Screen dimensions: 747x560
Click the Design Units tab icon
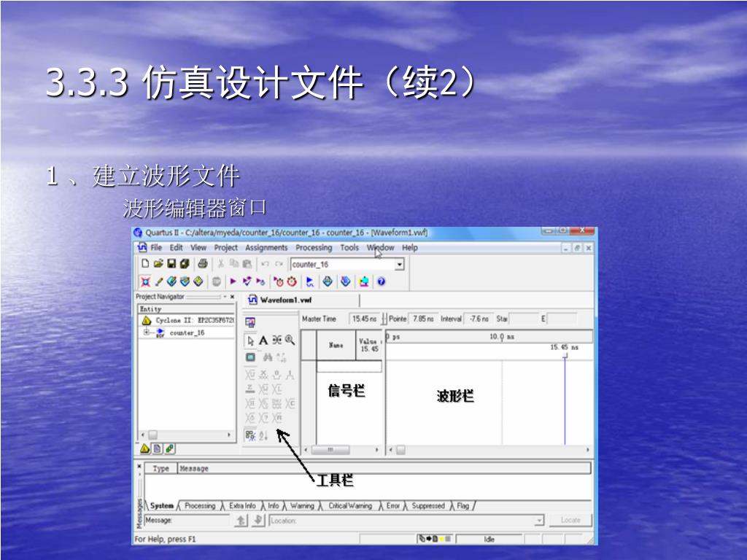tap(169, 448)
